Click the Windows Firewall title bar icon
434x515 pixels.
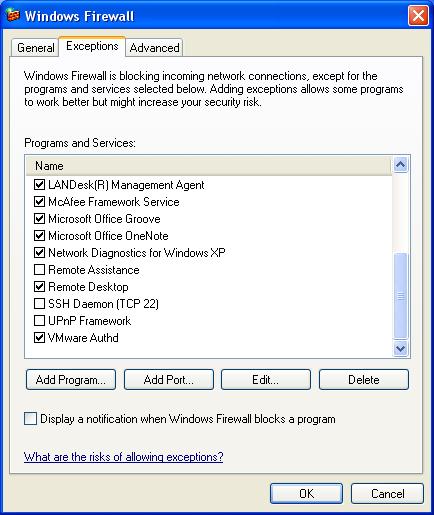[13, 15]
